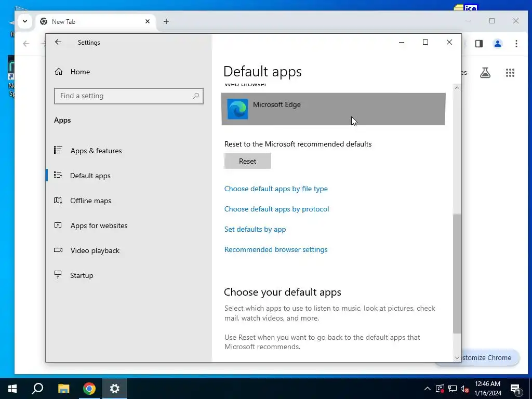Click Settings gear on taskbar

[115, 389]
